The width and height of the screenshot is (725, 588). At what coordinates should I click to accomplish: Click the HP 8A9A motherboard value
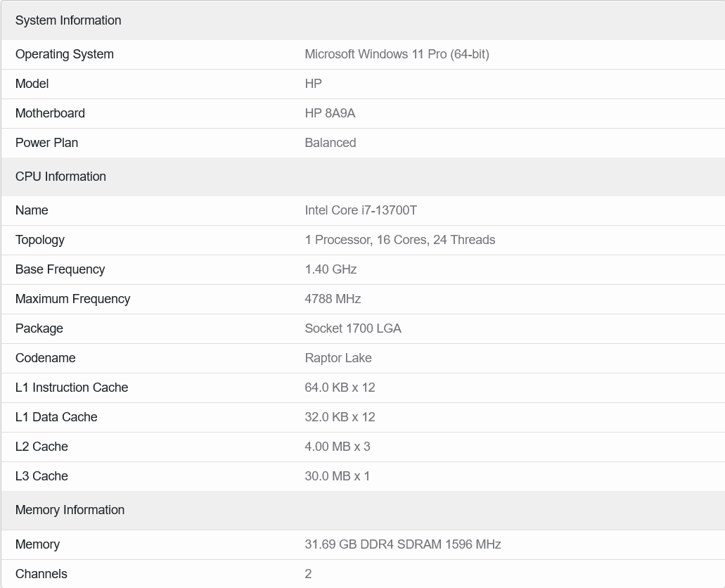(x=330, y=113)
